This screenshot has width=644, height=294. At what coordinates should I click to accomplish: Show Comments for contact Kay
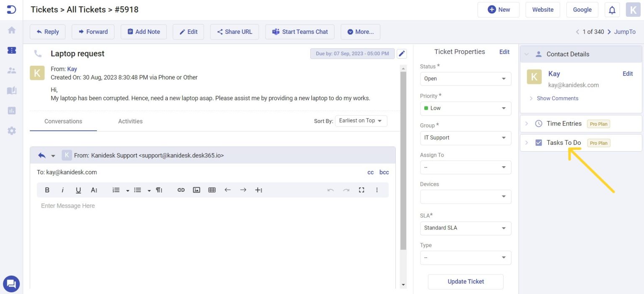(557, 98)
